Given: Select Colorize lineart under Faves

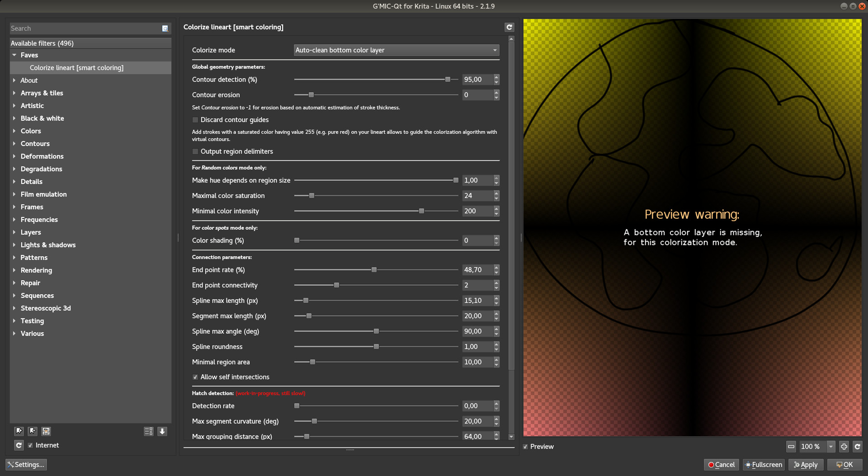Looking at the screenshot, I should click(x=76, y=67).
